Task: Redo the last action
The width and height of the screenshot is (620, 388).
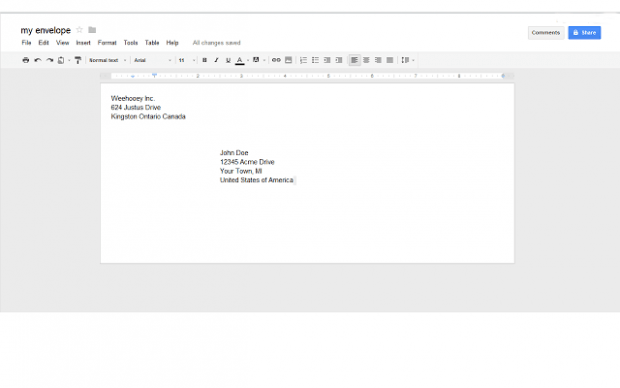Action: coord(49,60)
